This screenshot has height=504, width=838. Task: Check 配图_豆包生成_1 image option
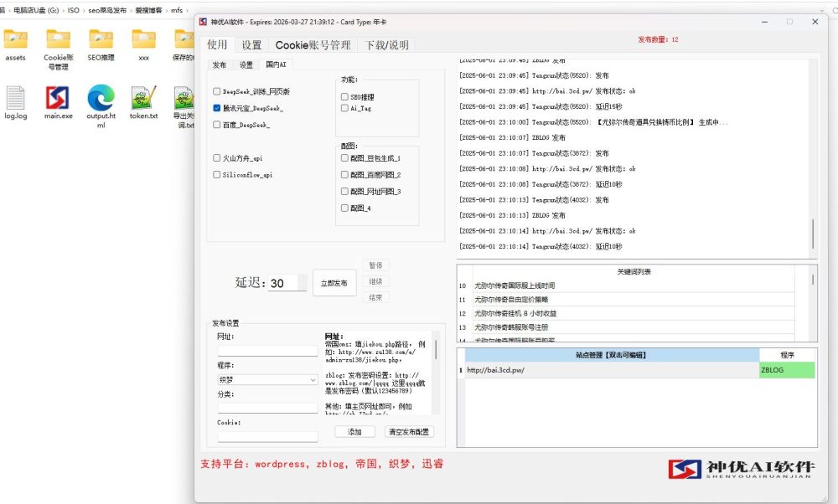(344, 158)
